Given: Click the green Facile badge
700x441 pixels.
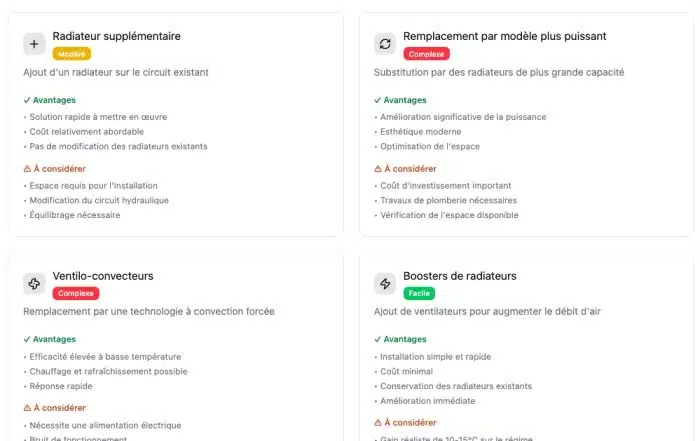Looking at the screenshot, I should tap(418, 293).
